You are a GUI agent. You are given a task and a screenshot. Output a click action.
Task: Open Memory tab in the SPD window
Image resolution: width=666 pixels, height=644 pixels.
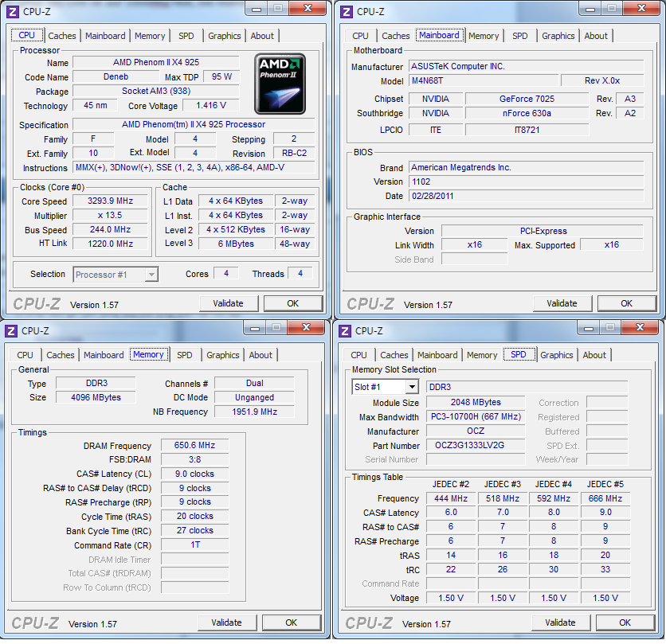click(x=482, y=355)
